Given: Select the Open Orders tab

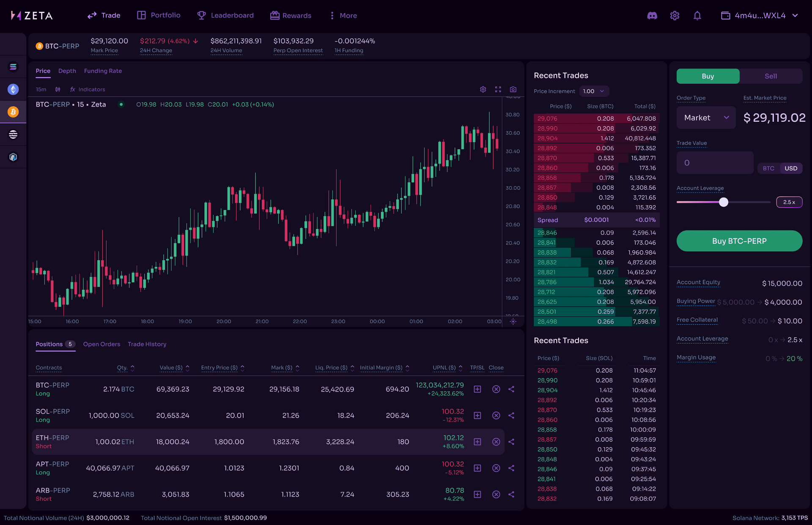Looking at the screenshot, I should point(101,344).
